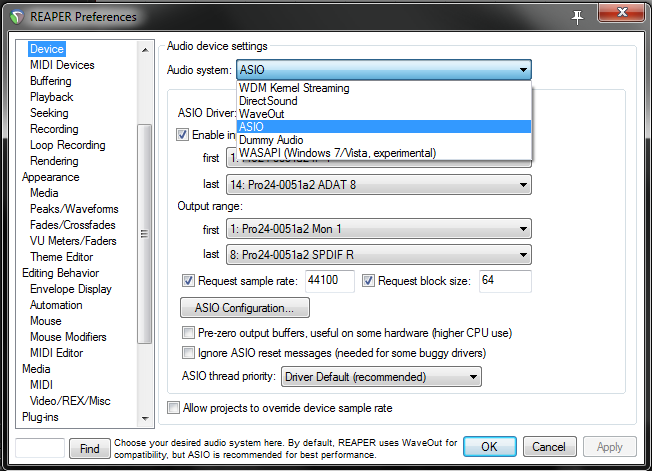
Task: Open Video/REX/Misc preferences
Action: [70, 401]
